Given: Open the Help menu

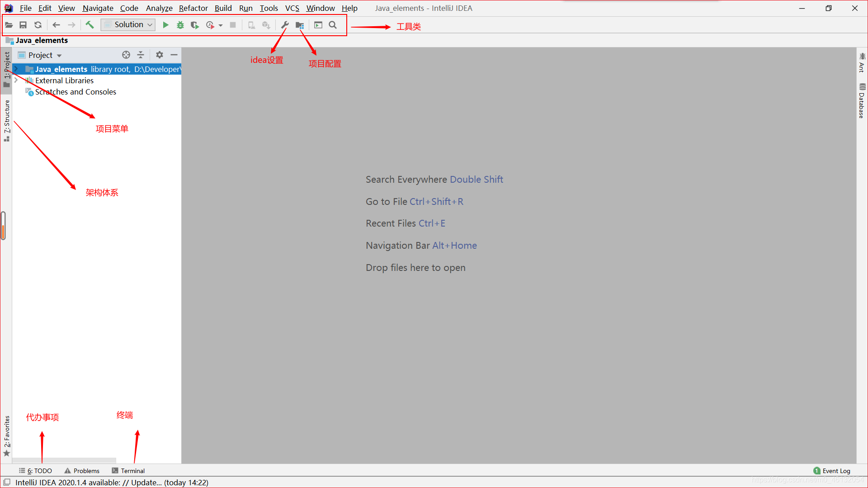Looking at the screenshot, I should coord(349,8).
